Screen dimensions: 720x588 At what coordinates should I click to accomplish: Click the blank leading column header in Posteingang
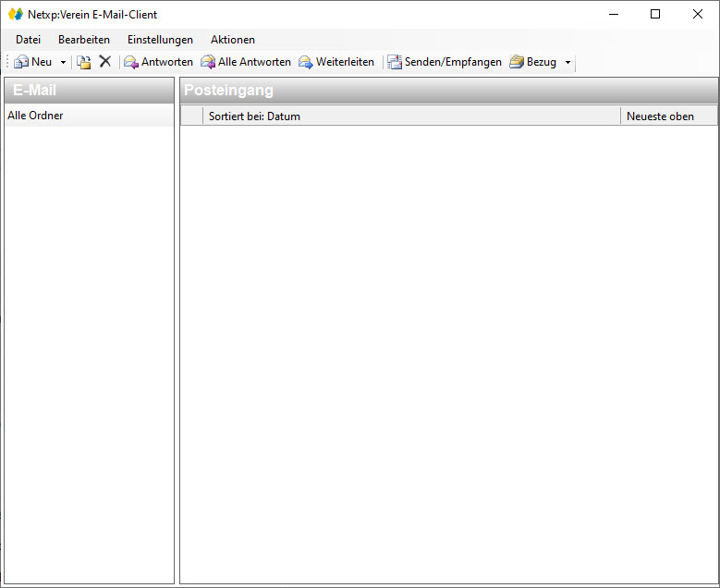pyautogui.click(x=191, y=116)
